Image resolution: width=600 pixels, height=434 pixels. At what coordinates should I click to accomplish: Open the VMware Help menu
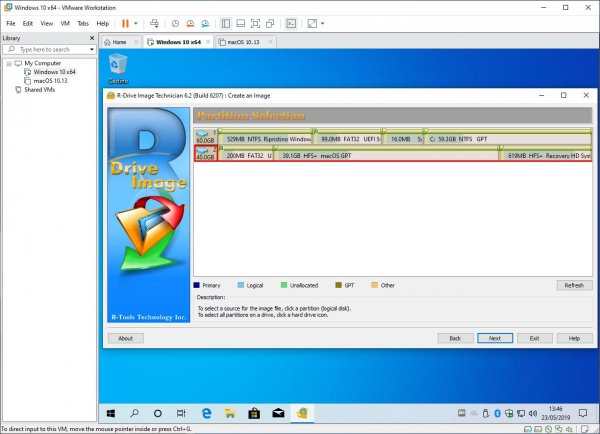tap(103, 24)
